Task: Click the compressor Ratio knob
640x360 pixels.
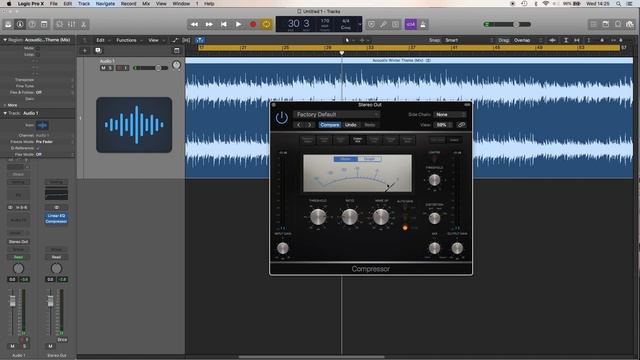Action: click(350, 217)
